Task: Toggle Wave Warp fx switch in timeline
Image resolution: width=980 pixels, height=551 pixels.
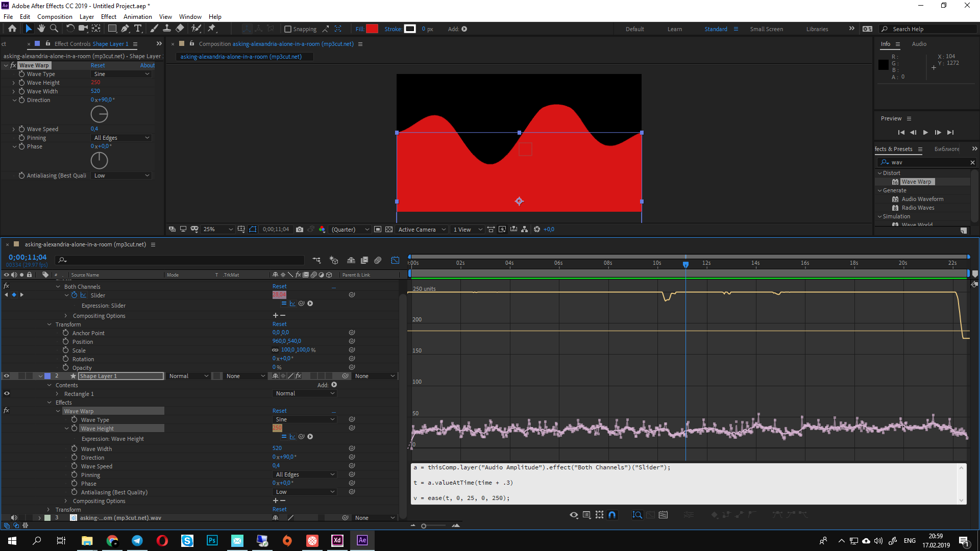Action: click(7, 411)
